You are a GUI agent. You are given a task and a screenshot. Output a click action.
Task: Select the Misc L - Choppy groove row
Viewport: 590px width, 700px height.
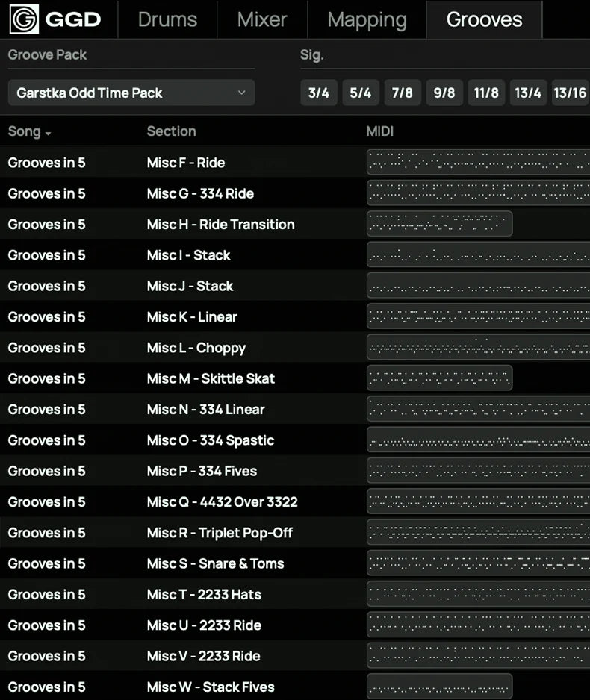click(x=196, y=348)
